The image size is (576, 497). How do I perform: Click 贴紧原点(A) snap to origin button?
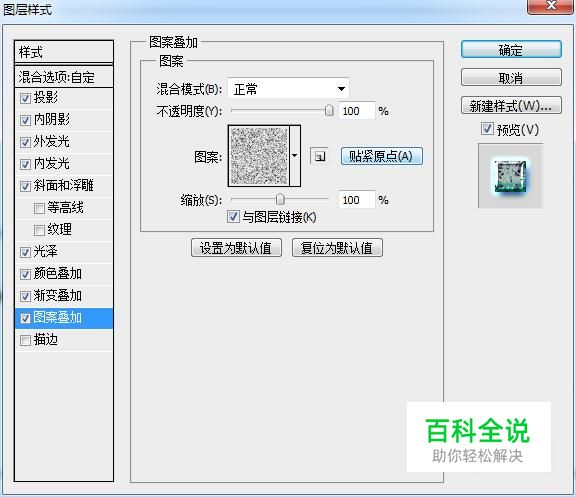click(382, 156)
